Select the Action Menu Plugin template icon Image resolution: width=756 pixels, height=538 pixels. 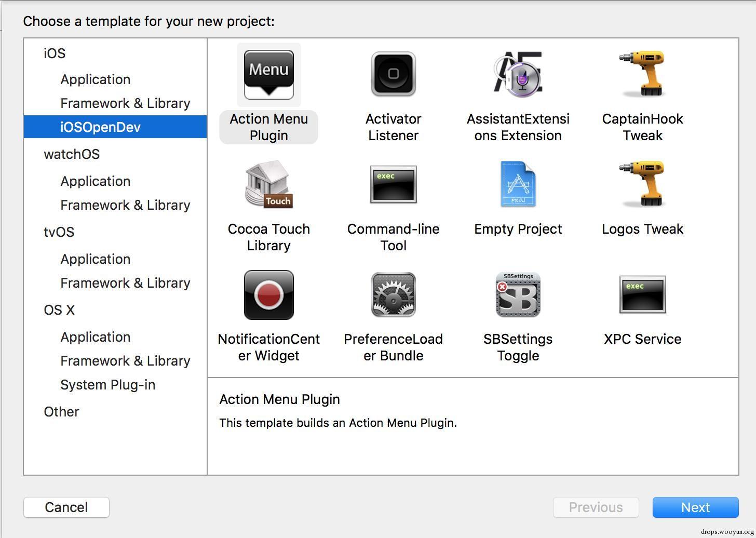(x=268, y=74)
